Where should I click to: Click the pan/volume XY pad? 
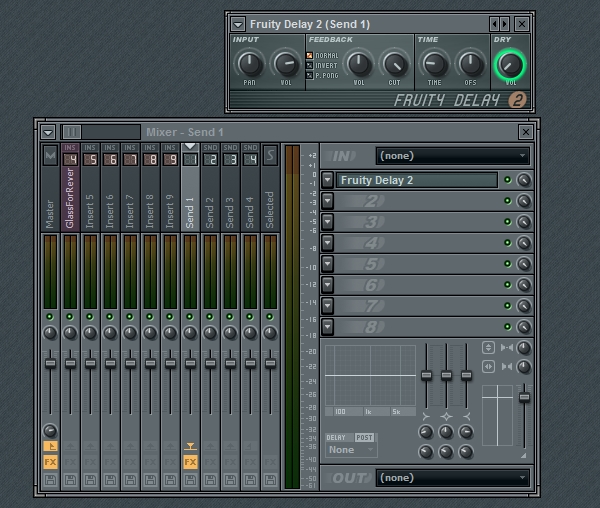tap(497, 415)
